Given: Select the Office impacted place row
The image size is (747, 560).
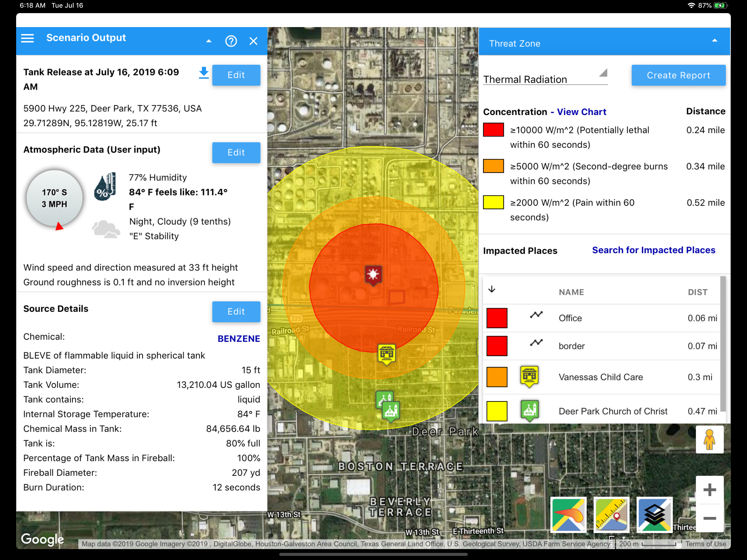Looking at the screenshot, I should click(x=602, y=318).
